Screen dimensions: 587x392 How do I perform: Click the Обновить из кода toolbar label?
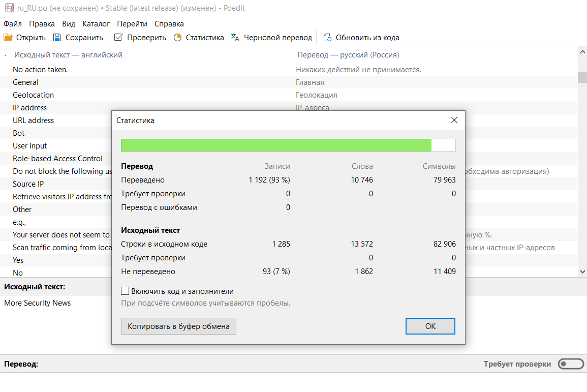[367, 38]
